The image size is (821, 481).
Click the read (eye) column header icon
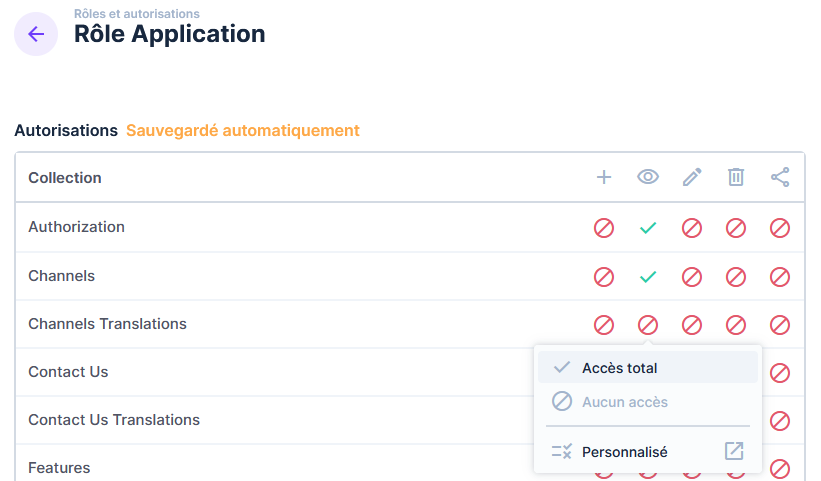pyautogui.click(x=648, y=177)
